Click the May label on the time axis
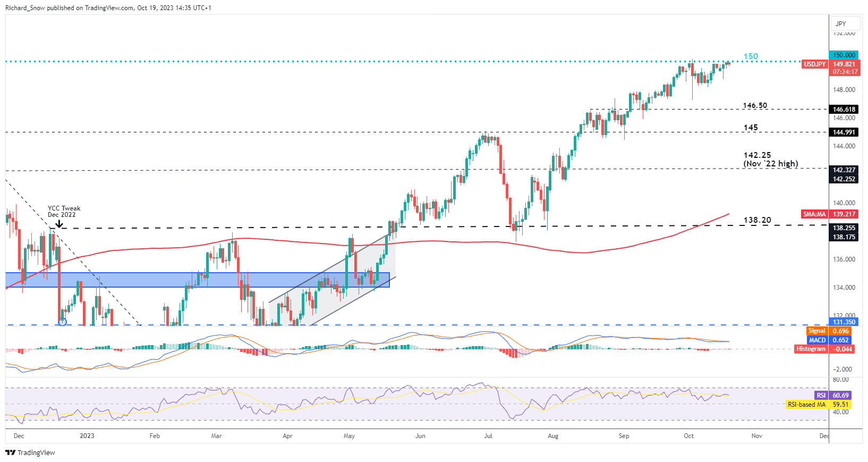 click(x=349, y=436)
